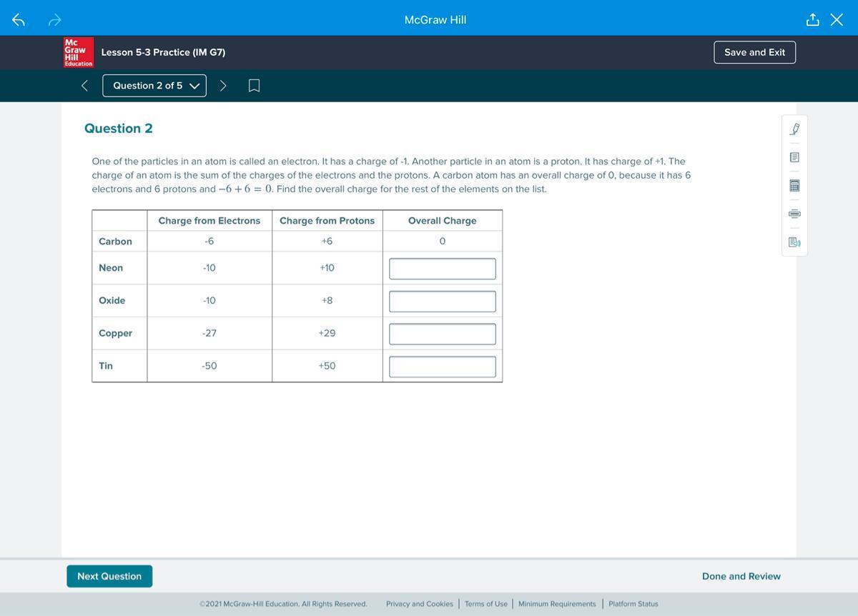Bookmark this question with flag icon
This screenshot has height=616, width=858.
(254, 86)
